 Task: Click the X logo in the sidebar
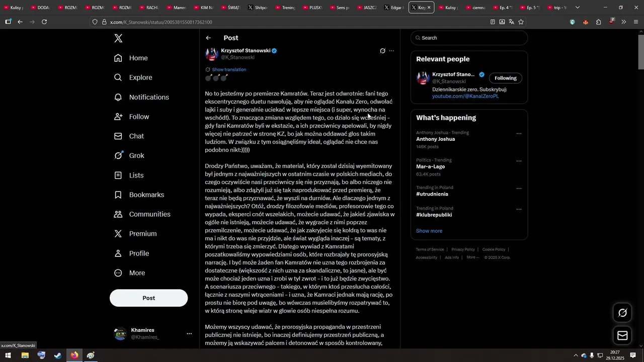coord(118,38)
